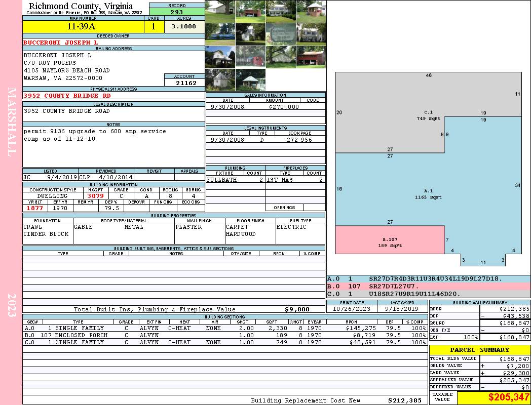Click the gray C.1 749 SqFt sketch area
This screenshot has width=532, height=405.
pyautogui.click(x=428, y=115)
